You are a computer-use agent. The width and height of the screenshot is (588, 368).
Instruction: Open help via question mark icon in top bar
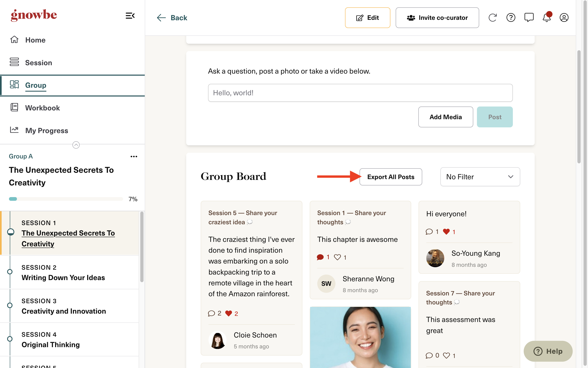(x=511, y=18)
